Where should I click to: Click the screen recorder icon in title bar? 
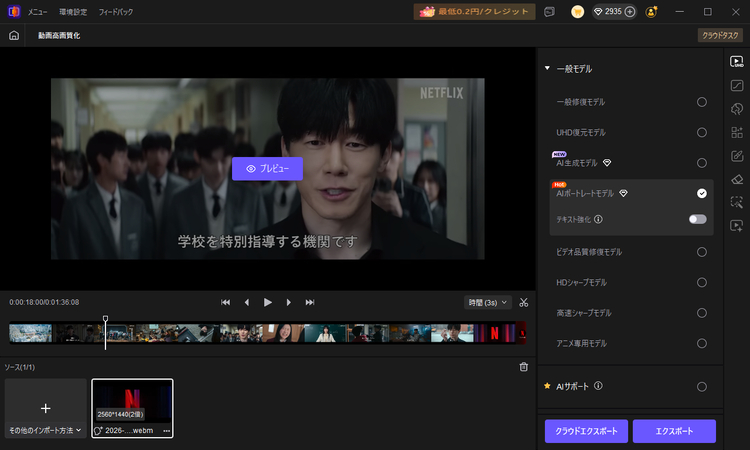coord(549,11)
